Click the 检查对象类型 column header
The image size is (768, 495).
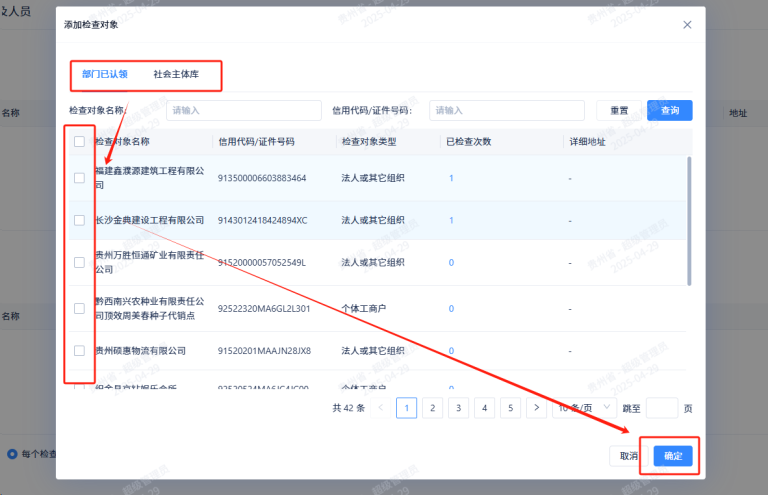[369, 141]
